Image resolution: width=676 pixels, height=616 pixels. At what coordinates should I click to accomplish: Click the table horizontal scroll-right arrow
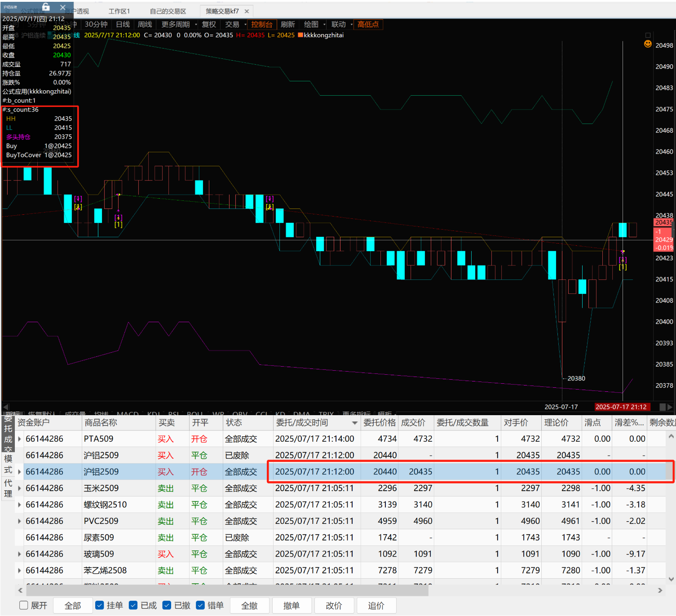pos(660,590)
